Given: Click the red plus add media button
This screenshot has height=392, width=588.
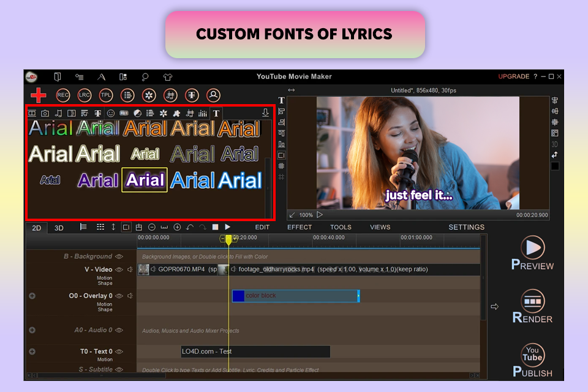Looking at the screenshot, I should 38,96.
